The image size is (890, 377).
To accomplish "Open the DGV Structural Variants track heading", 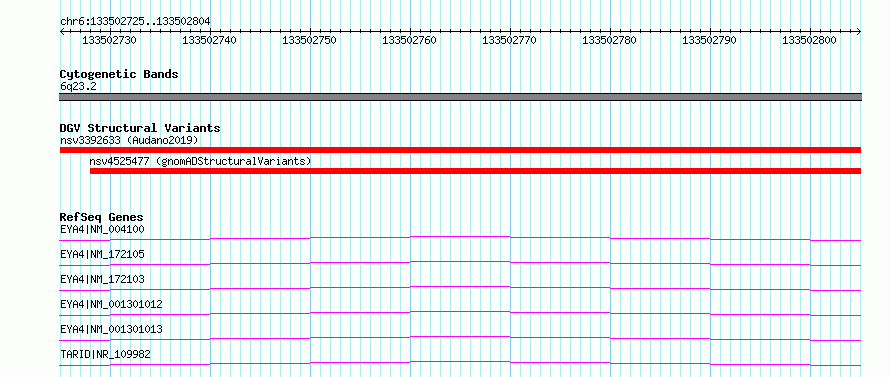I will (140, 128).
